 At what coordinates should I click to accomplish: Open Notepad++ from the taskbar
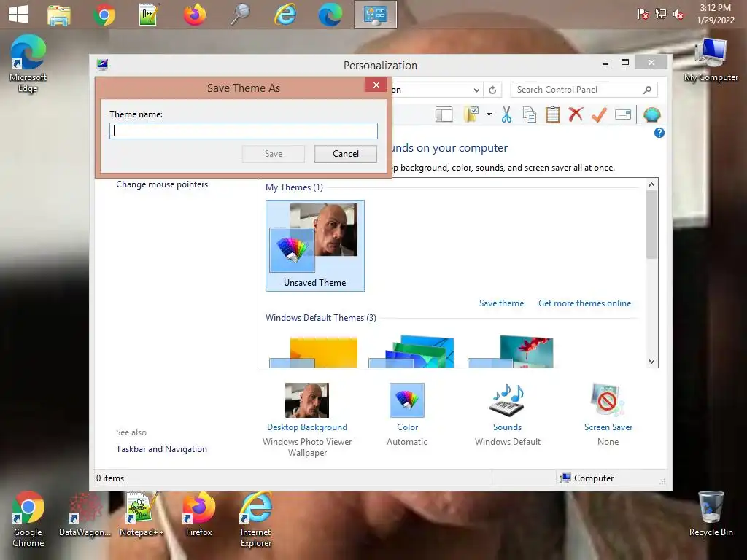(x=149, y=15)
